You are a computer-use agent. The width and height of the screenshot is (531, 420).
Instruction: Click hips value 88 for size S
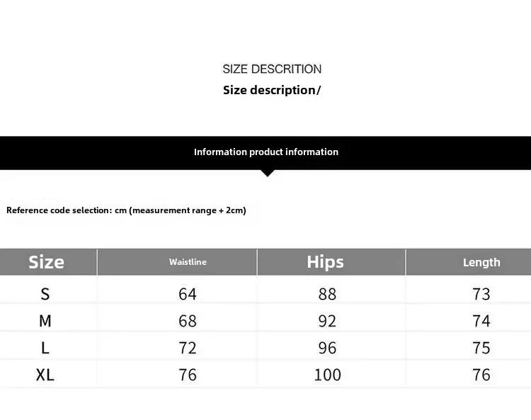[327, 294]
